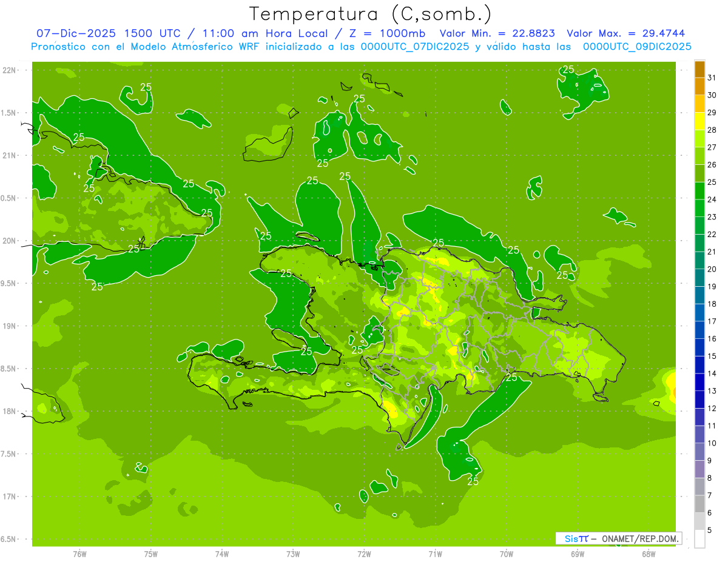The image size is (728, 562).
Task: Click the '9' label on the color scale
Action: click(x=710, y=461)
